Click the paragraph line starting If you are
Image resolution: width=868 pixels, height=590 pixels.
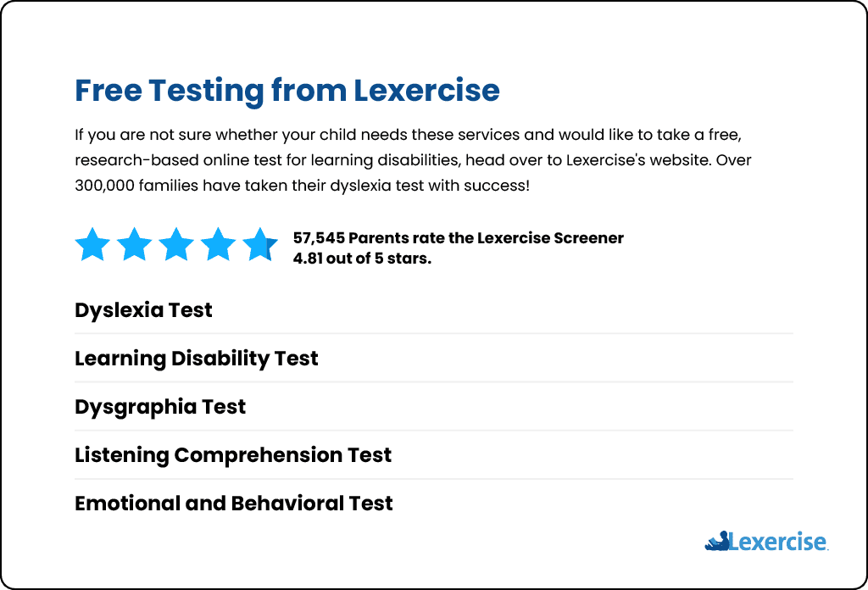point(408,135)
